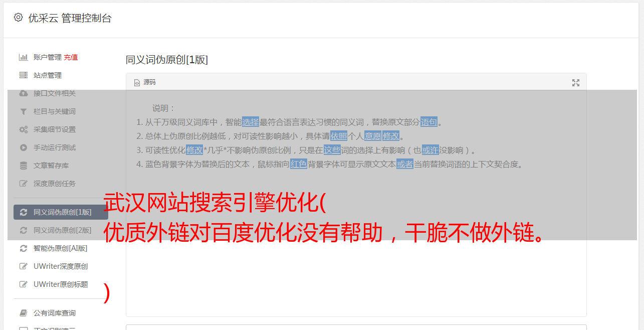This screenshot has height=330, width=644.
Task: Open 同义词伪原创[1版] menu item
Action: point(61,212)
